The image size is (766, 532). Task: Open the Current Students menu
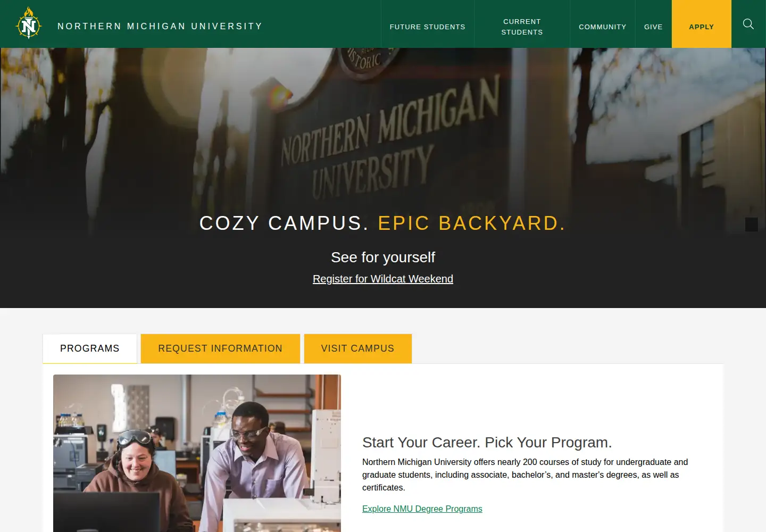(522, 27)
